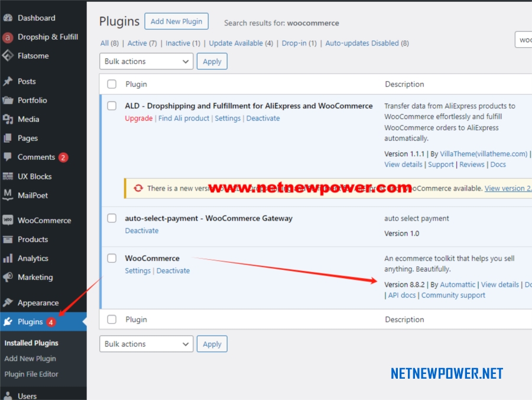Open Settings link for WooCommerce plugin
The width and height of the screenshot is (532, 400).
(x=138, y=270)
